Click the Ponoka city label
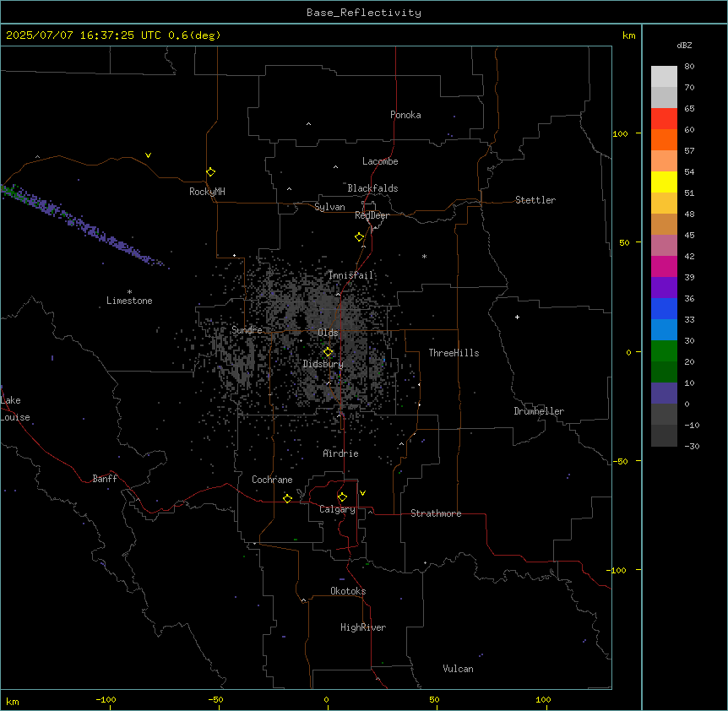 (405, 115)
